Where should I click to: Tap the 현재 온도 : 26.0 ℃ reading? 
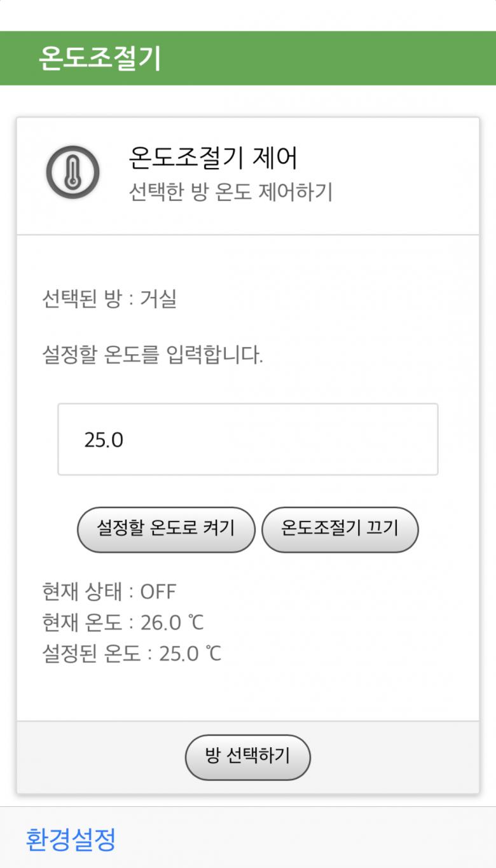coord(123,623)
